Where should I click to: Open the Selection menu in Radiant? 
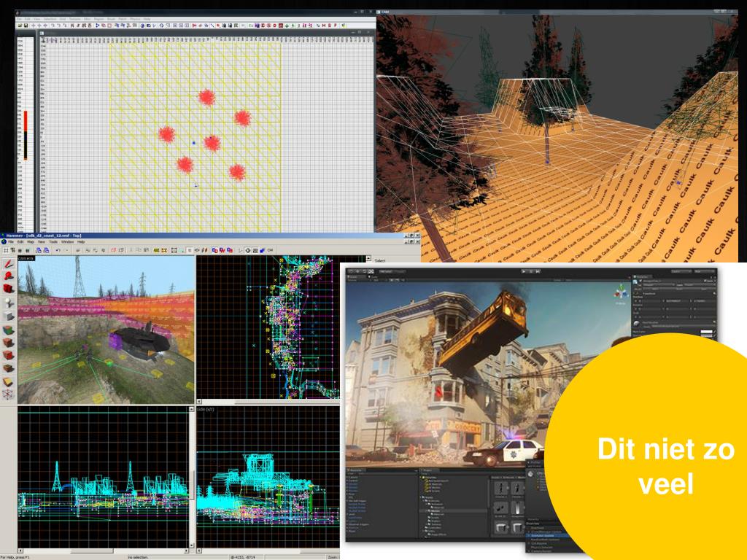(50, 19)
